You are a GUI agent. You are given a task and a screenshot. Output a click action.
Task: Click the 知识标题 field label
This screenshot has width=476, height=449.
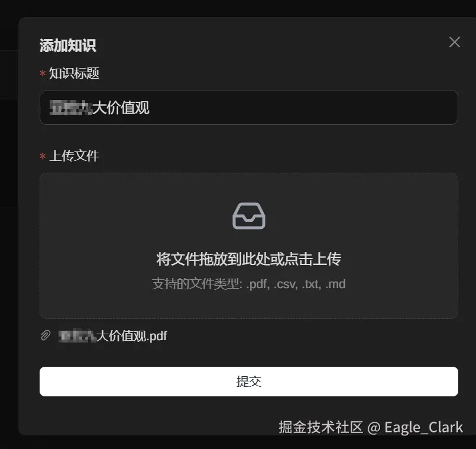click(x=74, y=73)
